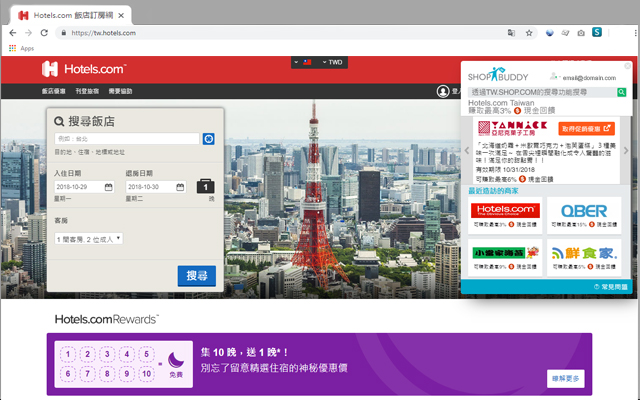Click the address bar URL tw.hotels.com
Viewport: 640px width, 400px height.
point(104,33)
